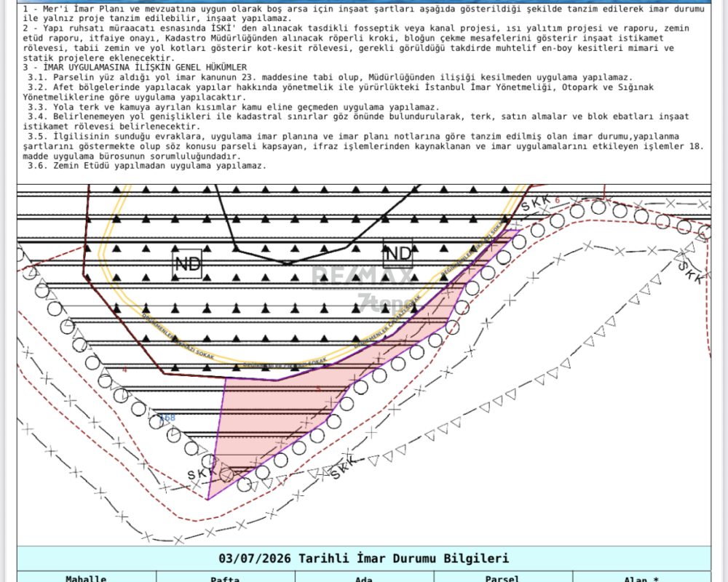
Task: Select the SKK label beside red number 6
Action: [536, 203]
